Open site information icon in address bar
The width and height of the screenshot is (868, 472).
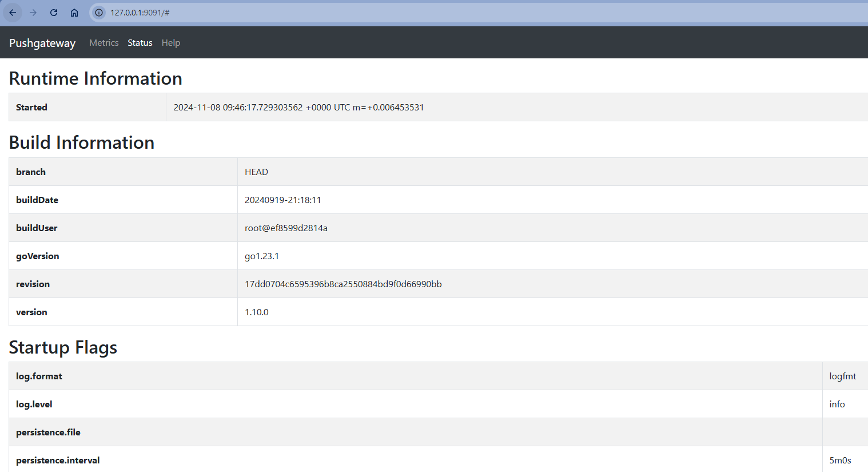pyautogui.click(x=99, y=13)
